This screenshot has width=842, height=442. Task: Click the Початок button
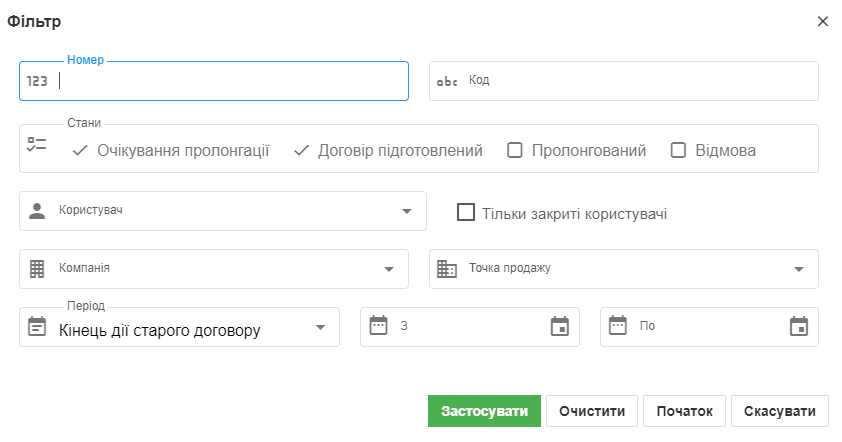[684, 411]
